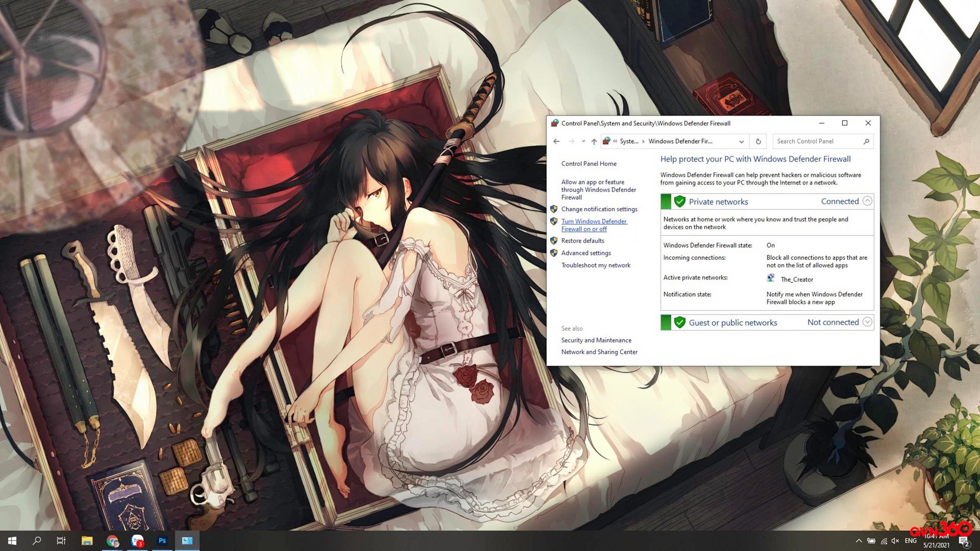Click shield icon beside Change notification settings

(554, 209)
